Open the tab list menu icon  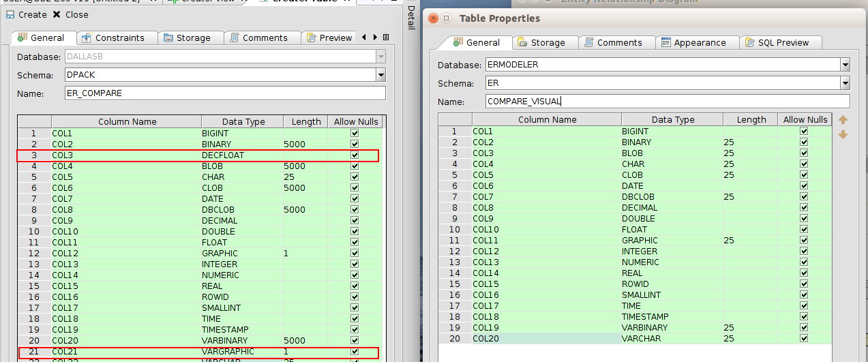(x=386, y=37)
